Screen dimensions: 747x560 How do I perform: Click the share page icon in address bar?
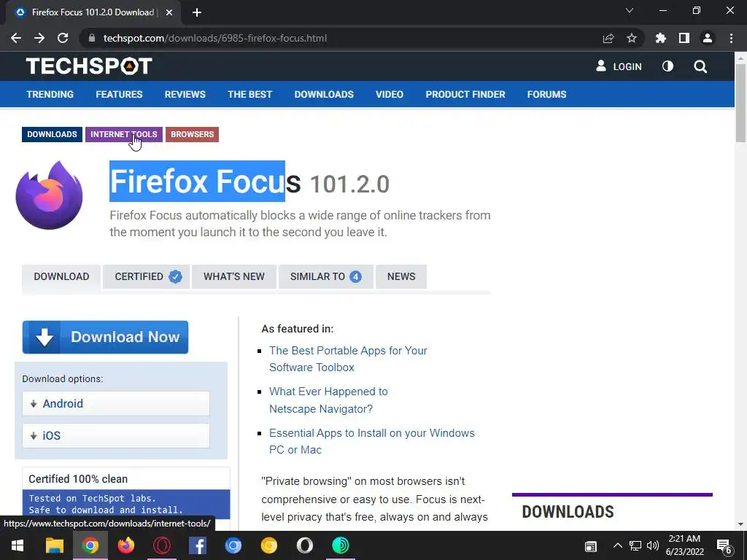(x=608, y=38)
